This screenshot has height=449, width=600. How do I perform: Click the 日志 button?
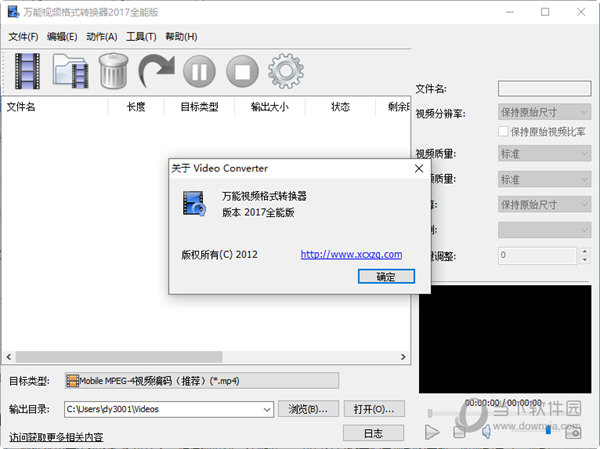point(373,433)
